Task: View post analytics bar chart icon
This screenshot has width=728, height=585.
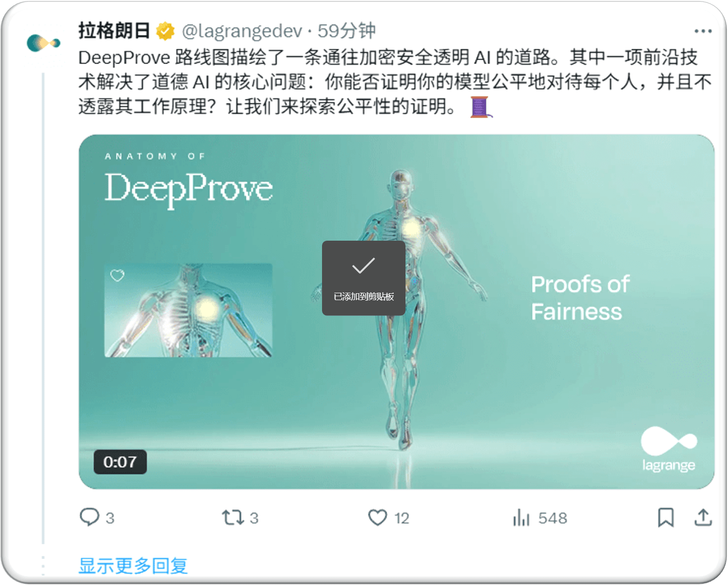Action: [521, 517]
